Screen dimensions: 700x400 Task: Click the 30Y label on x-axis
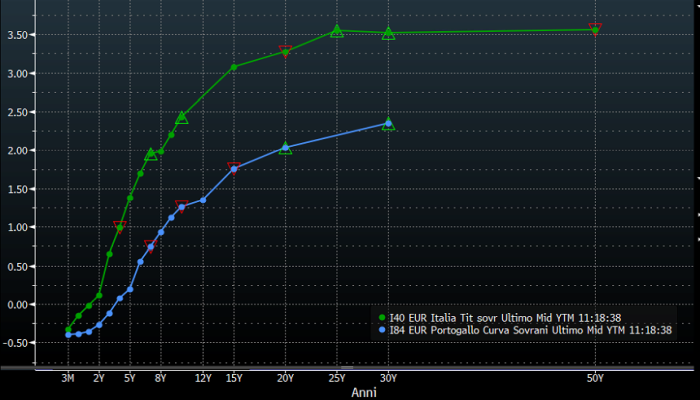(388, 378)
